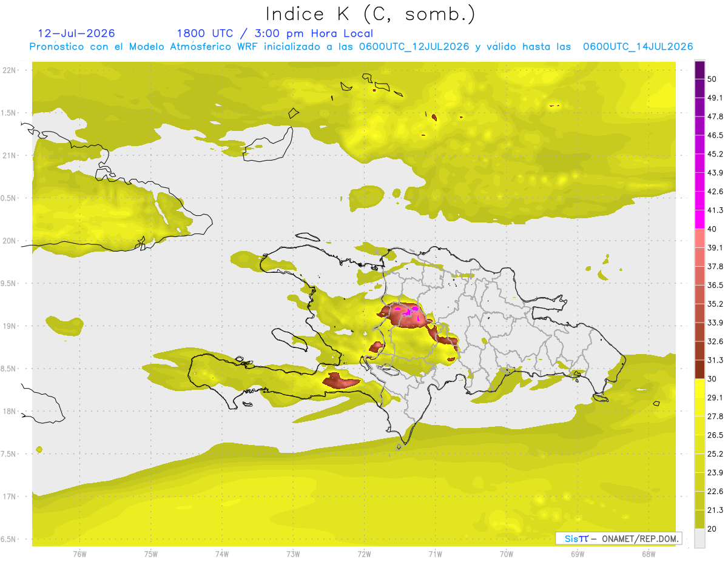Click the colorbar value '50'
This screenshot has height=562, width=728.
click(712, 79)
